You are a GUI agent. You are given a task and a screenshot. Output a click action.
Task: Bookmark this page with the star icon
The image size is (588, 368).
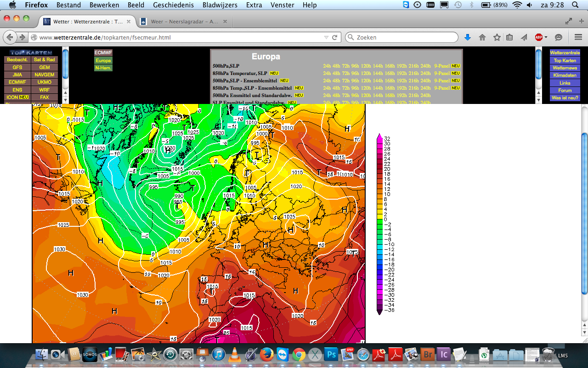[497, 37]
